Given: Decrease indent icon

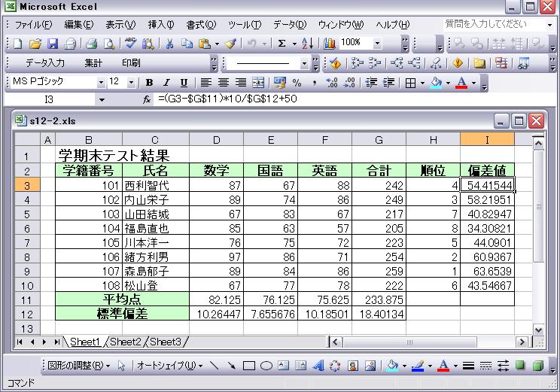Looking at the screenshot, I should (x=371, y=83).
